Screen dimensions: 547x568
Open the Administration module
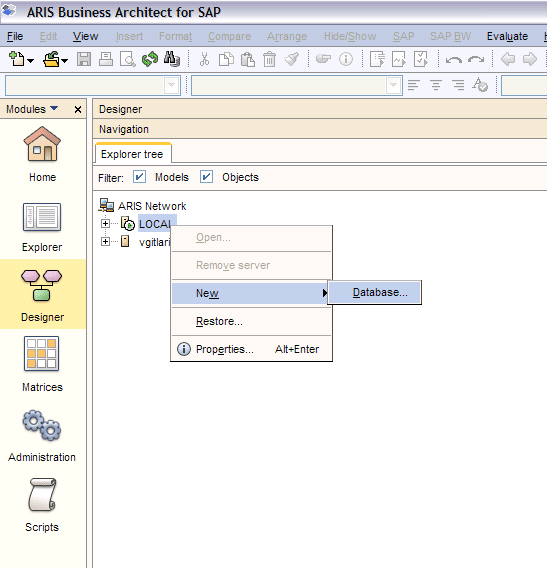click(x=42, y=436)
